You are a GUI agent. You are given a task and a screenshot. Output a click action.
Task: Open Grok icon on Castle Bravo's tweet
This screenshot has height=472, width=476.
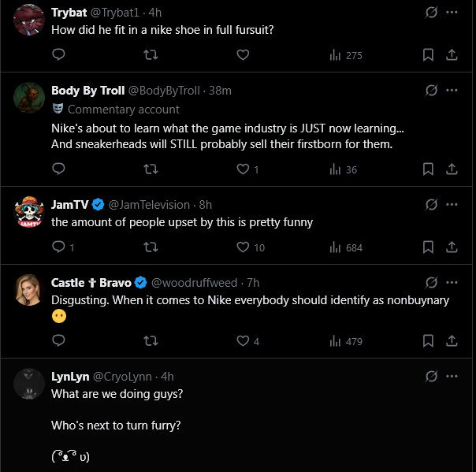[431, 282]
